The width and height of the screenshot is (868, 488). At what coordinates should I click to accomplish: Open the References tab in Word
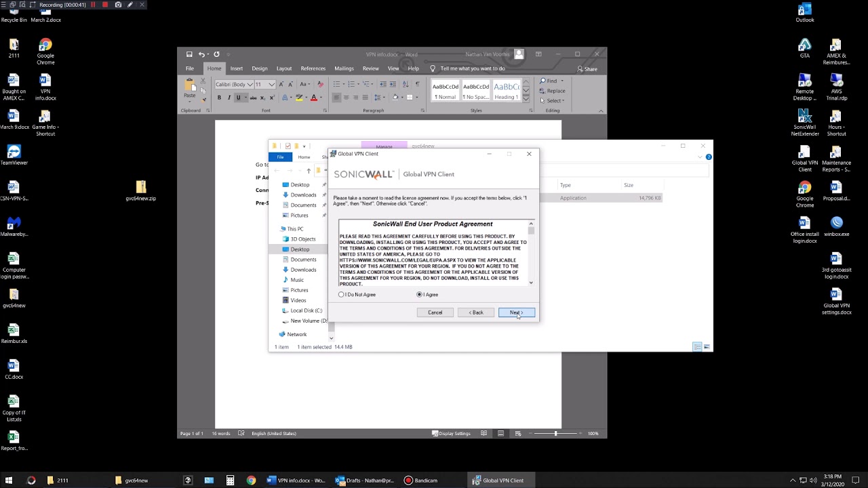(x=313, y=68)
